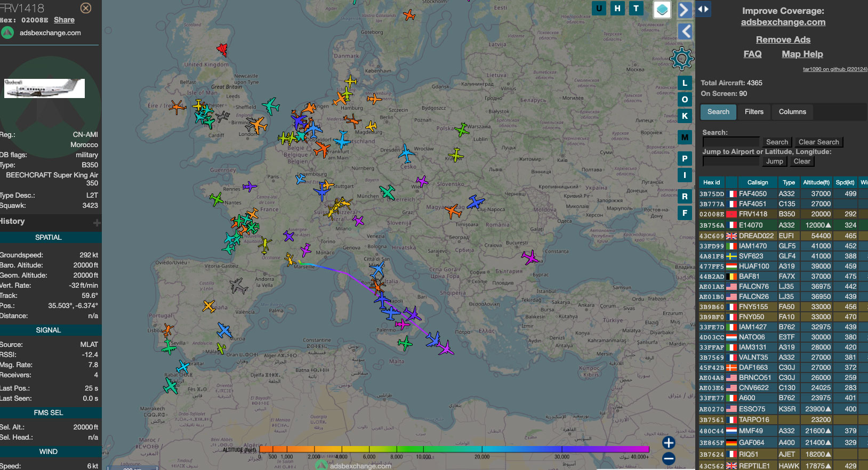Click the aircraft photo thumbnail
The height and width of the screenshot is (470, 868).
click(x=44, y=88)
